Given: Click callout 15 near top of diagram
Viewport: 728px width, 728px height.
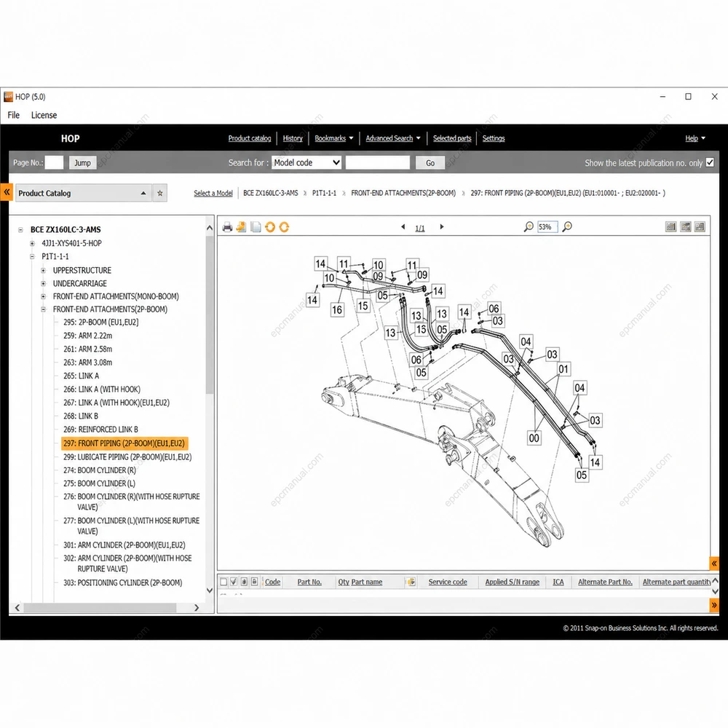Looking at the screenshot, I should [x=363, y=306].
